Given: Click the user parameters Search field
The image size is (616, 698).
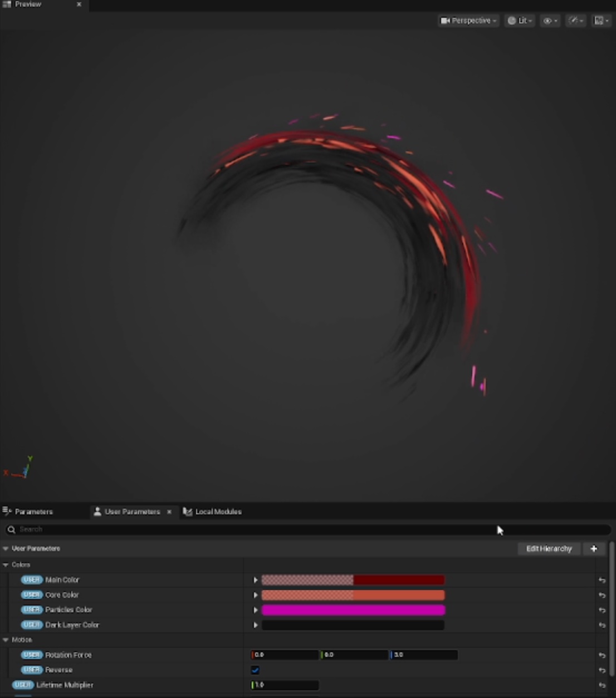Looking at the screenshot, I should [x=251, y=529].
